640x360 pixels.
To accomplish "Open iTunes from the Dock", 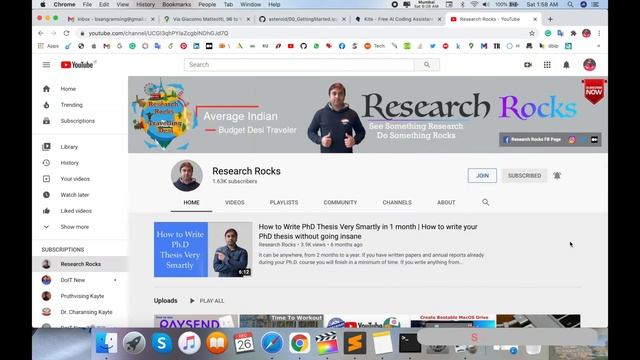I will (189, 342).
